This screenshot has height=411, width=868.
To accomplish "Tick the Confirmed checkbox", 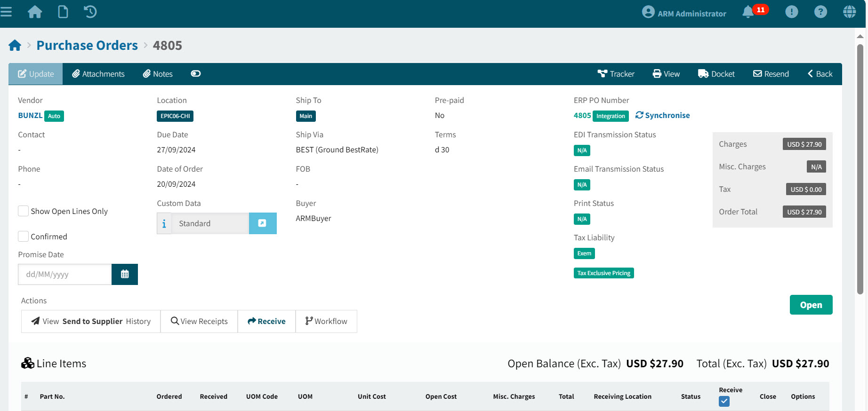I will 23,237.
